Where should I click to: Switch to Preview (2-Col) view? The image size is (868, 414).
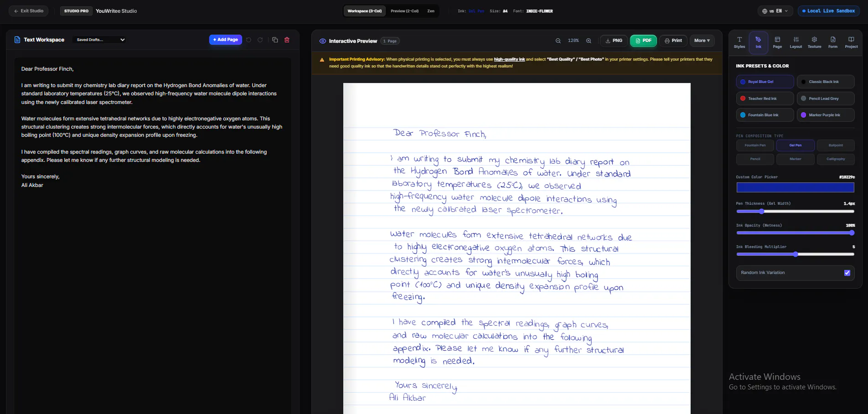tap(404, 11)
